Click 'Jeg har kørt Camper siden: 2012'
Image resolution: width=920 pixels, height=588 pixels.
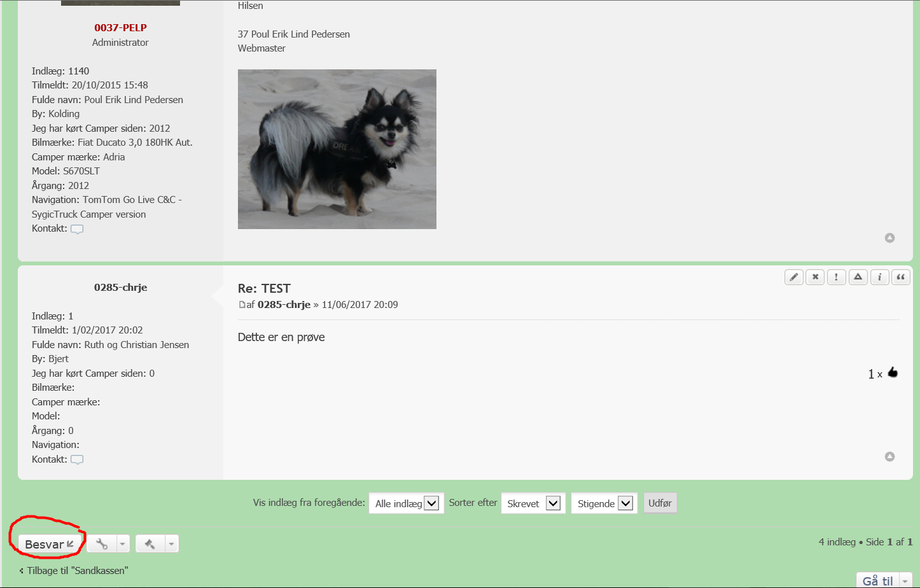point(101,129)
